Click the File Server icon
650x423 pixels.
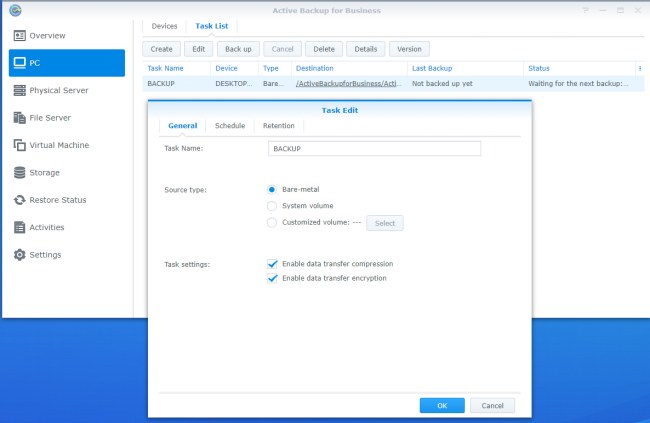point(19,118)
